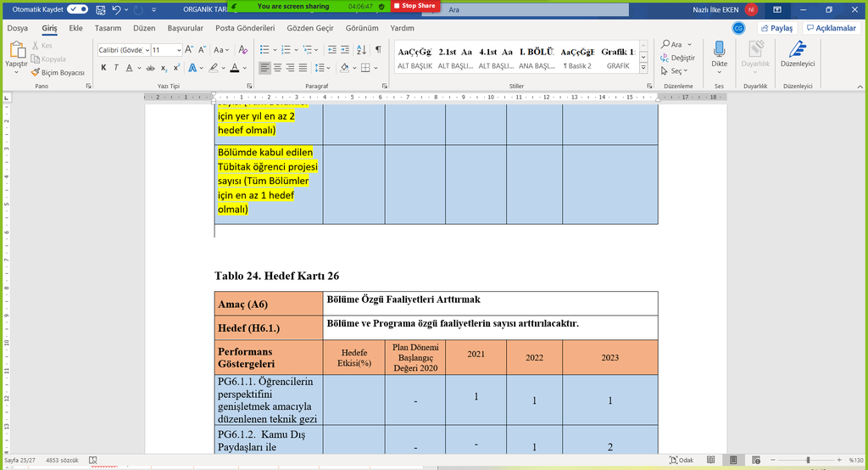
Task: Open the Düzenleyici editor
Action: point(797,54)
